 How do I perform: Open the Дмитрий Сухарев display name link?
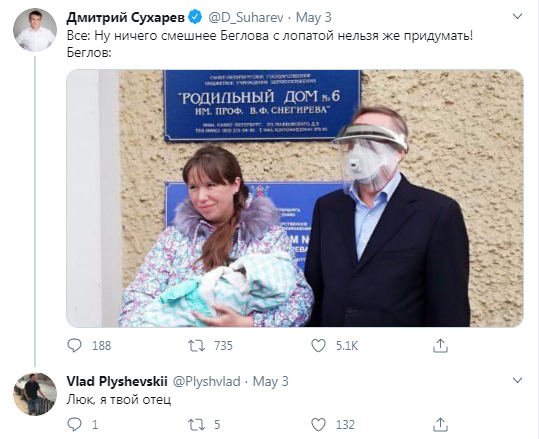point(125,18)
